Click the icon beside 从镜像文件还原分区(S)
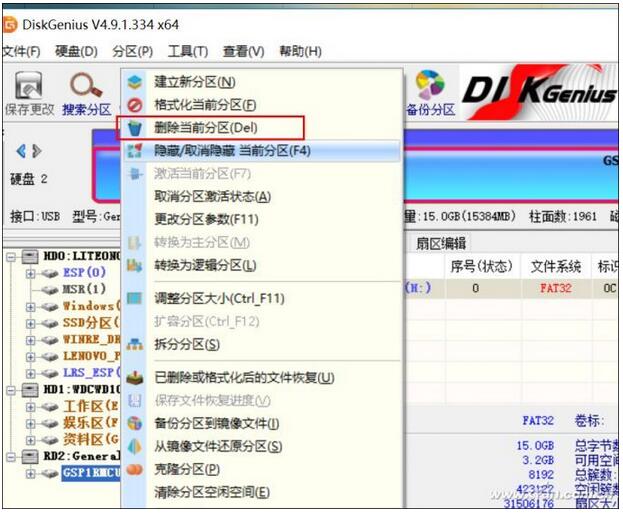This screenshot has width=623, height=513. tap(135, 446)
